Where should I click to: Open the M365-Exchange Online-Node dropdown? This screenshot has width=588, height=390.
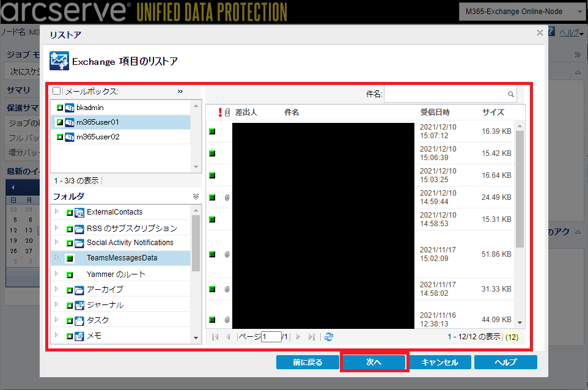[x=521, y=12]
